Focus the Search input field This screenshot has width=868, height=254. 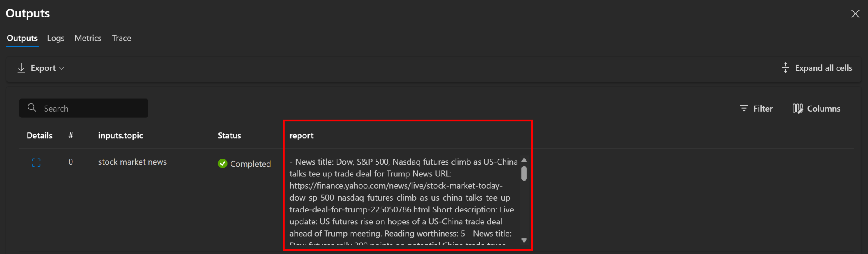tap(93, 109)
